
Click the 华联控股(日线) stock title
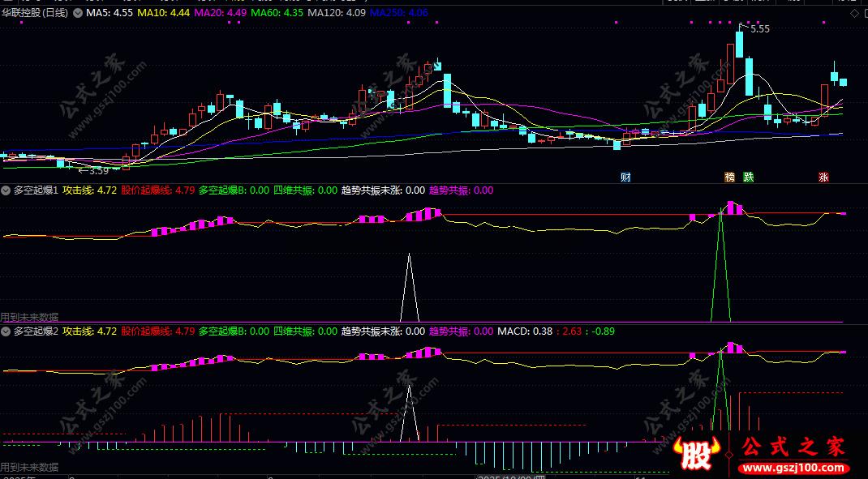coord(34,12)
